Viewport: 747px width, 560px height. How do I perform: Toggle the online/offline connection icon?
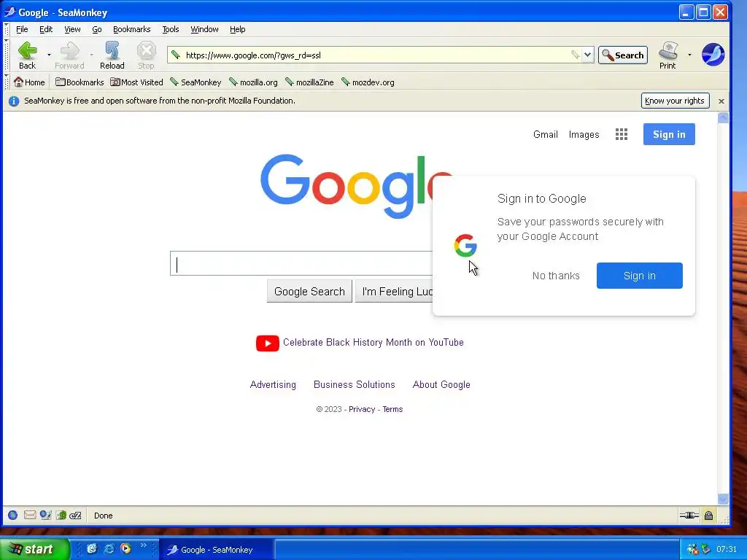tap(689, 516)
